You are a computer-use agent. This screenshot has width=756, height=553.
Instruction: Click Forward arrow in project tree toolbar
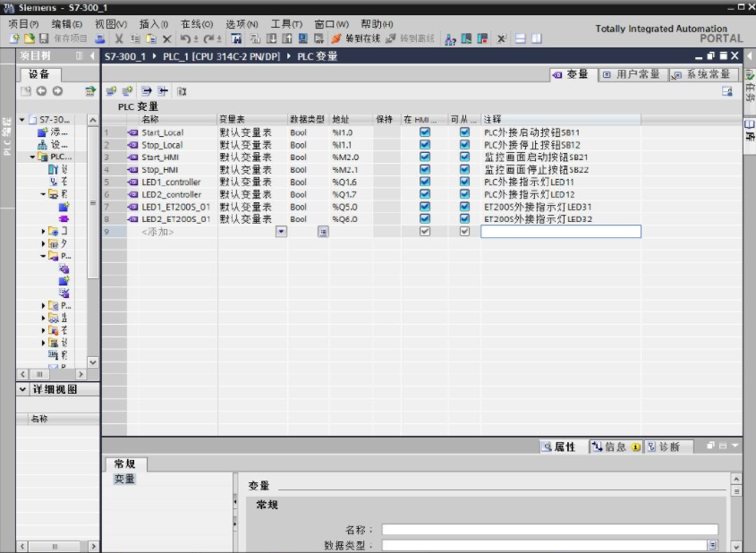[57, 90]
